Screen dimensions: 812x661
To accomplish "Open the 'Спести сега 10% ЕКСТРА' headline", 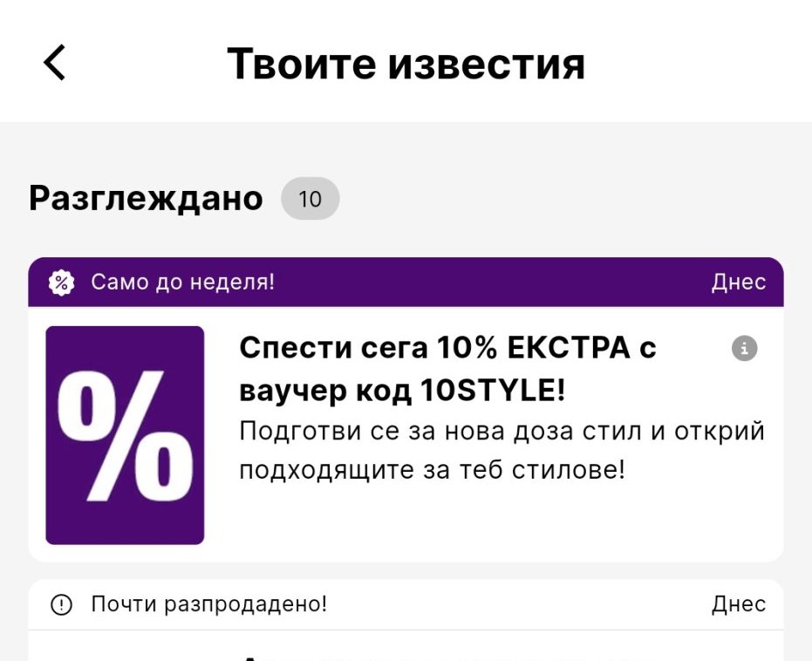I will tap(447, 348).
